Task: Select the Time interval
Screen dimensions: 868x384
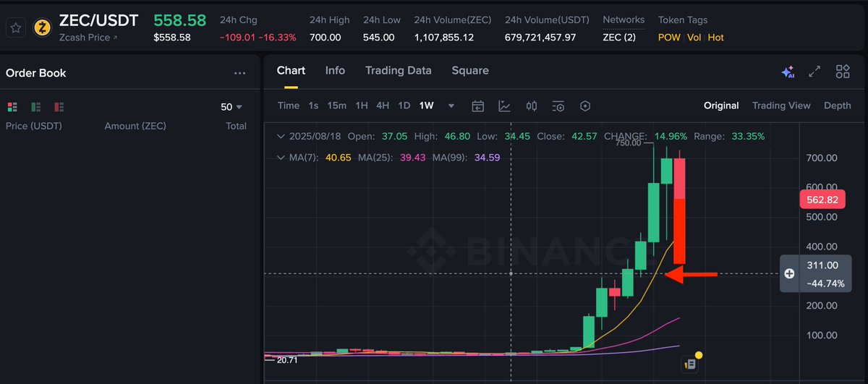Action: (x=288, y=106)
